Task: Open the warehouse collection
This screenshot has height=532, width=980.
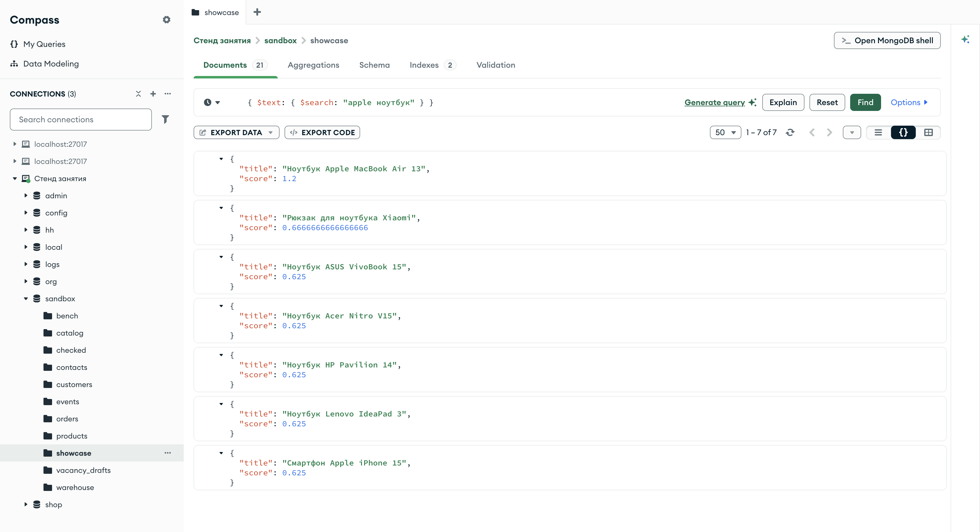Action: coord(75,487)
